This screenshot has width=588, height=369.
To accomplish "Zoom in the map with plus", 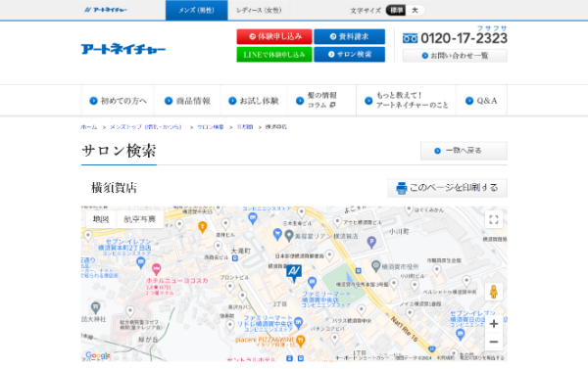I will pos(494,323).
